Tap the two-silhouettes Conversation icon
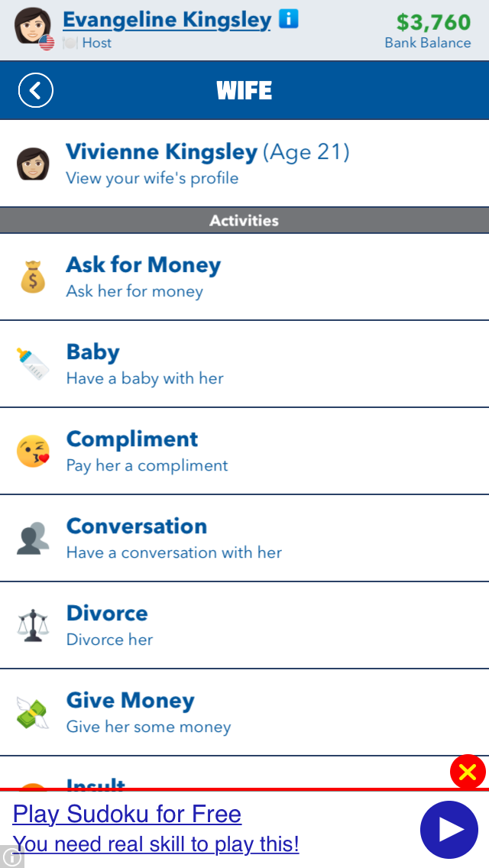This screenshot has height=868, width=489. pos(33,538)
